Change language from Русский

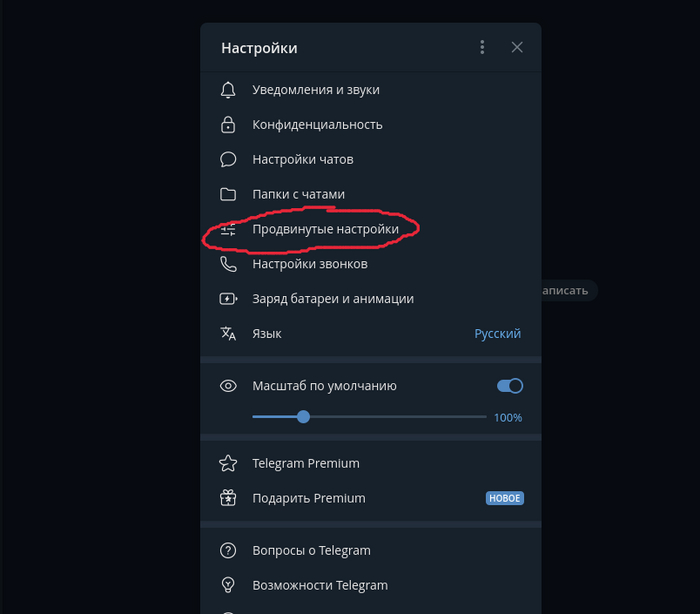click(497, 334)
